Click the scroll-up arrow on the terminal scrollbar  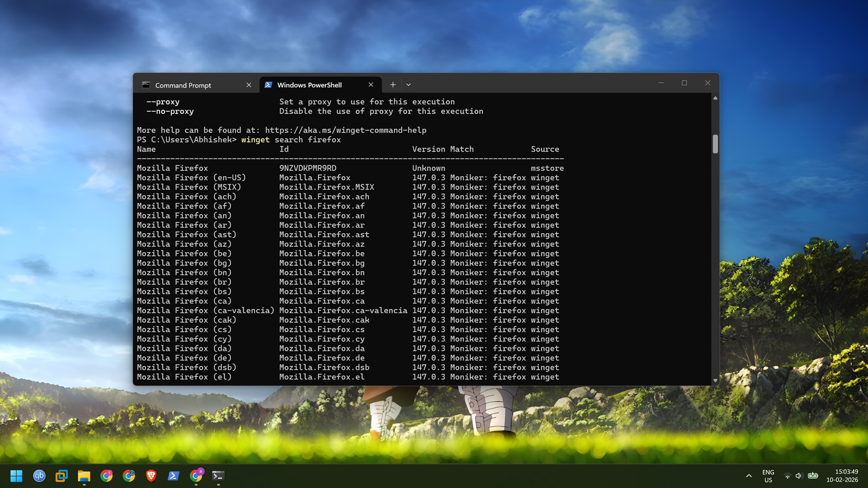pyautogui.click(x=715, y=97)
